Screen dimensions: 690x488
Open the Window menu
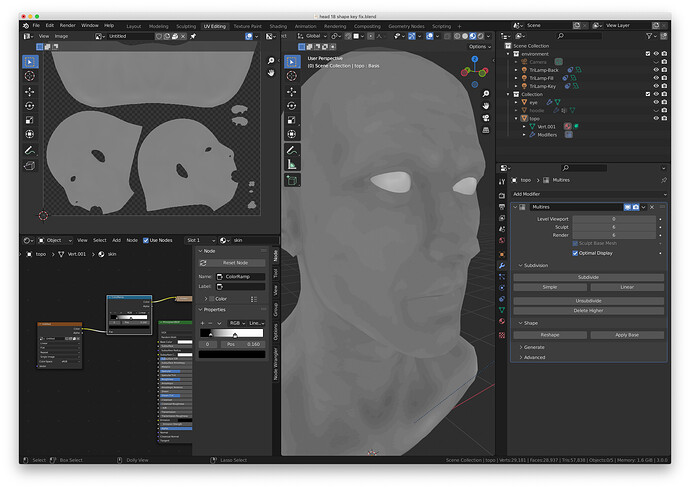pos(90,26)
